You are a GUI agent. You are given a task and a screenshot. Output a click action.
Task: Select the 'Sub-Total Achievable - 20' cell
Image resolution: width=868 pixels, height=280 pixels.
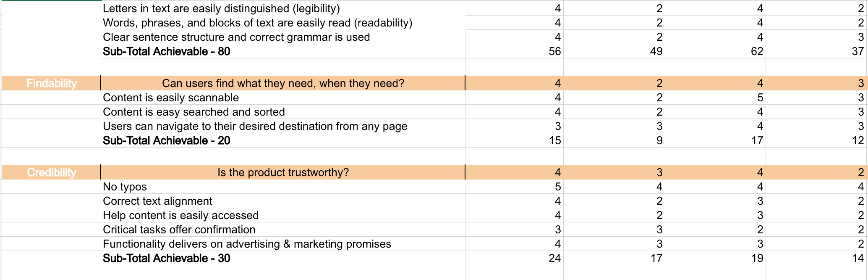coord(283,140)
